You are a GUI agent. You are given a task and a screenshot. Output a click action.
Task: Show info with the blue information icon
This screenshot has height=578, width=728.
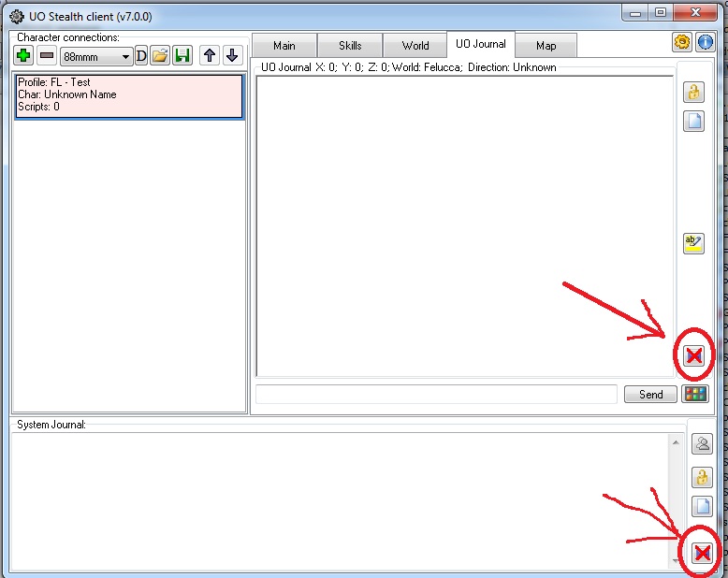tap(705, 42)
